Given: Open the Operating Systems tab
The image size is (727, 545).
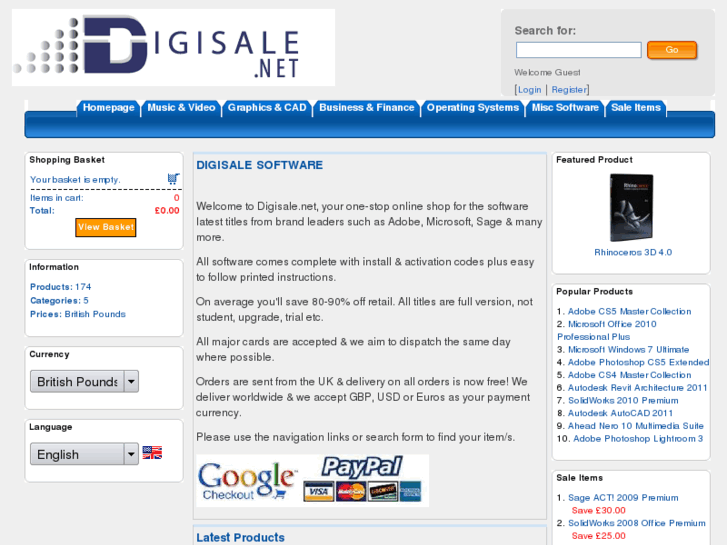Looking at the screenshot, I should pos(472,108).
